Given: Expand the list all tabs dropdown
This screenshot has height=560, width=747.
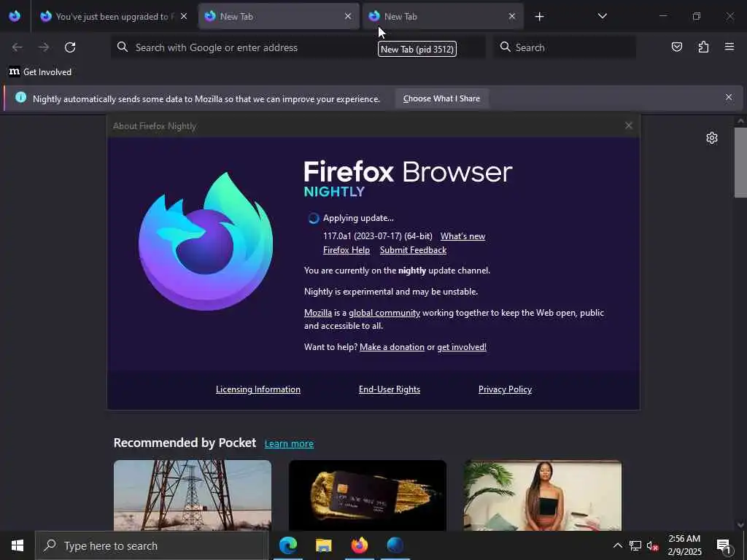Looking at the screenshot, I should [x=602, y=16].
